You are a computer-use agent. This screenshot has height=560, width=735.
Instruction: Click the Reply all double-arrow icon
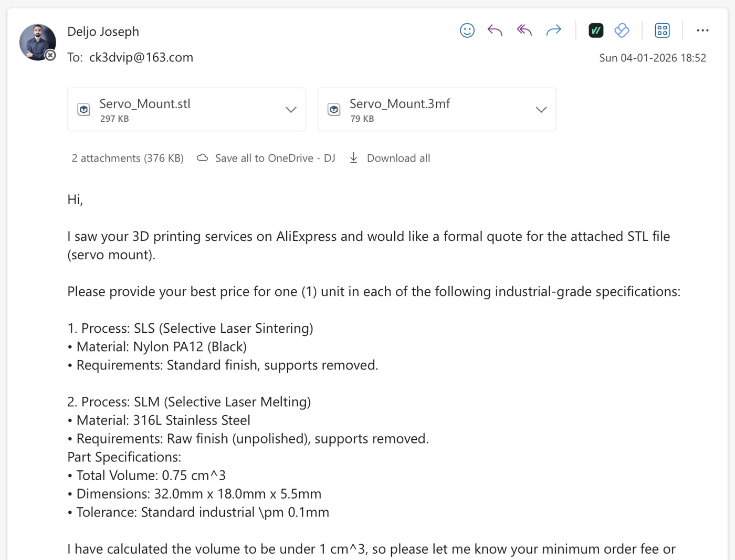point(524,30)
